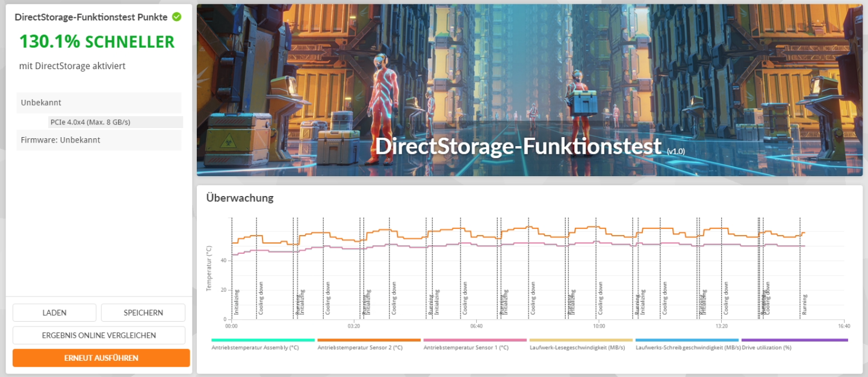
Task: Select the Antriebstemperatur Assembly (°C) label
Action: (255, 348)
